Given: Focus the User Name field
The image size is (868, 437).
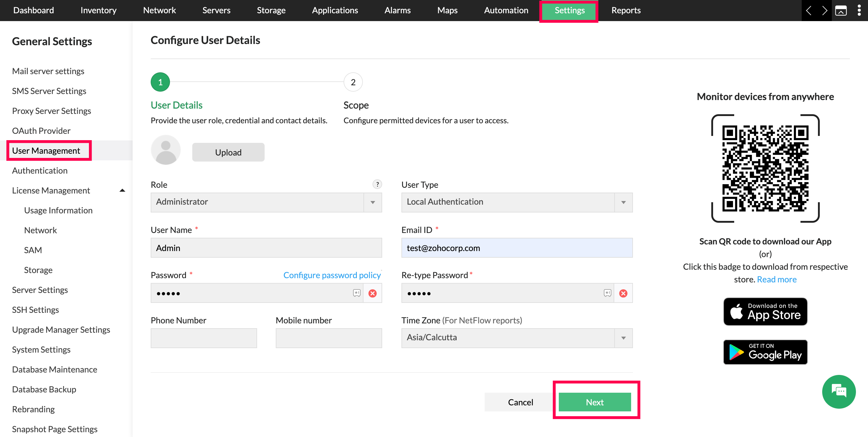Looking at the screenshot, I should (x=266, y=248).
